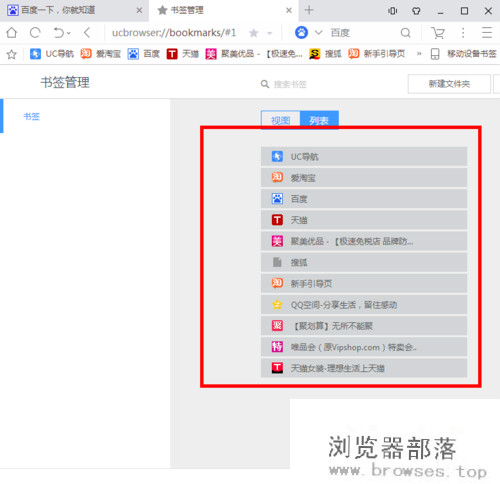The width and height of the screenshot is (500, 484).
Task: Open the 百度 bookmark row in list
Action: click(x=364, y=199)
